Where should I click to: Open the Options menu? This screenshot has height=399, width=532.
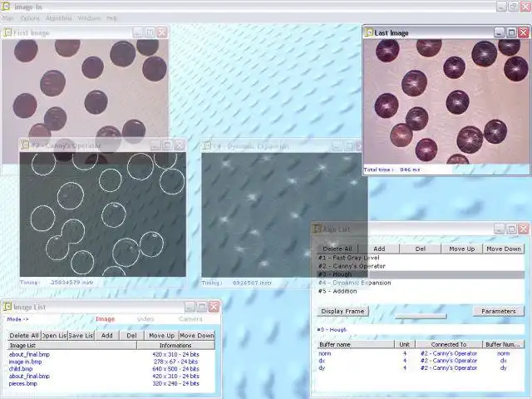tap(30, 18)
